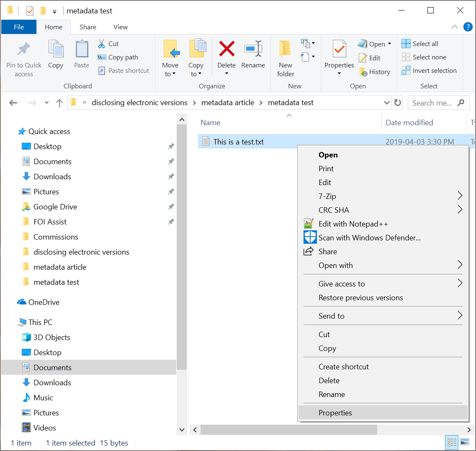The width and height of the screenshot is (476, 451).
Task: Click the Paste clipboard icon
Action: pos(82,49)
